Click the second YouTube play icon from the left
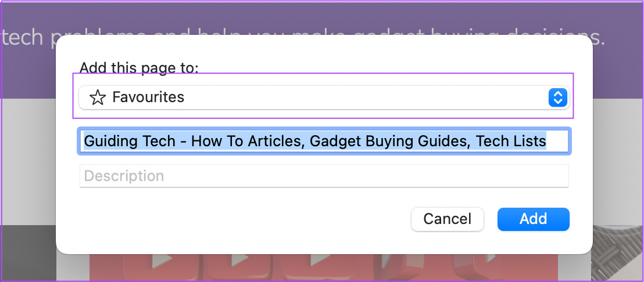 click(240, 260)
